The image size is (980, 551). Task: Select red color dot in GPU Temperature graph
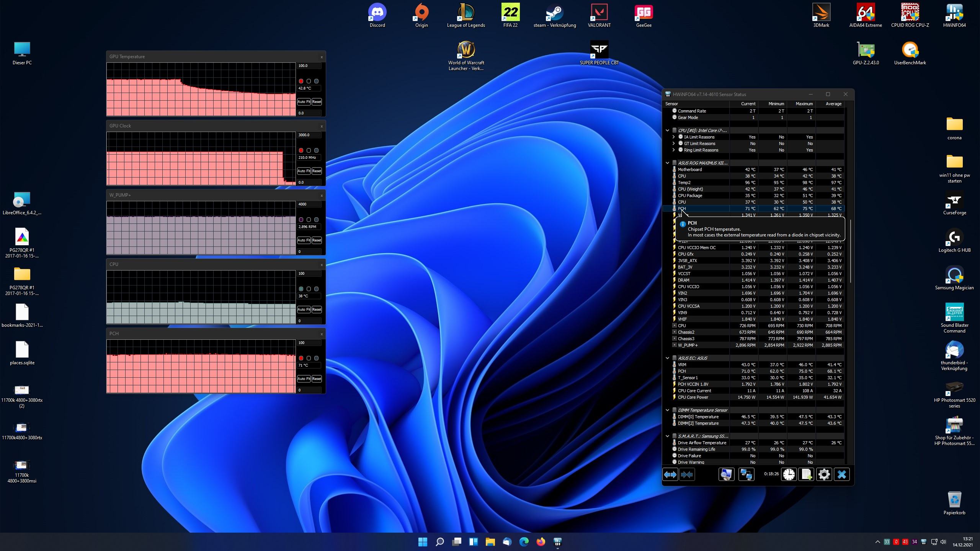point(301,81)
